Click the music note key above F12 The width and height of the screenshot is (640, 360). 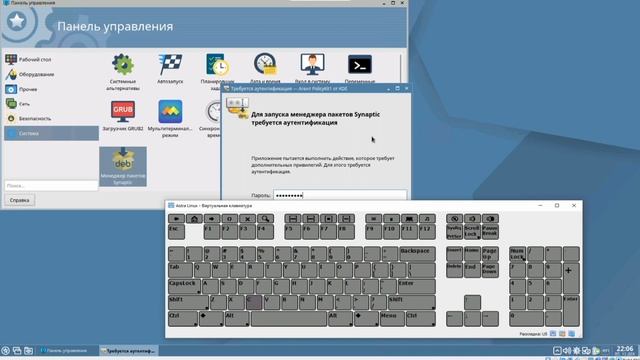(427, 219)
